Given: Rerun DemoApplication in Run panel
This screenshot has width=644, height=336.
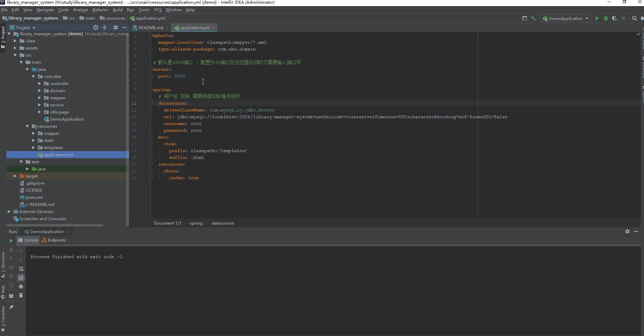Looking at the screenshot, I should point(11,240).
